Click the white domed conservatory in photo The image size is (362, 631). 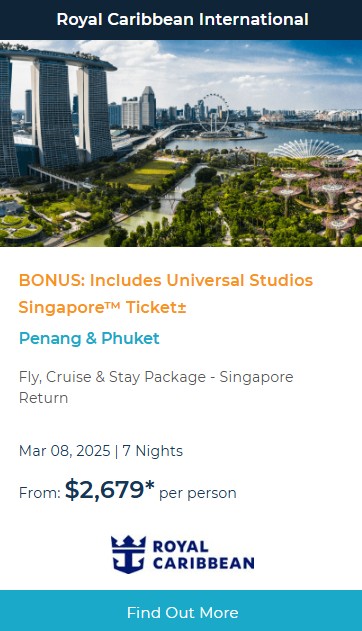307,149
